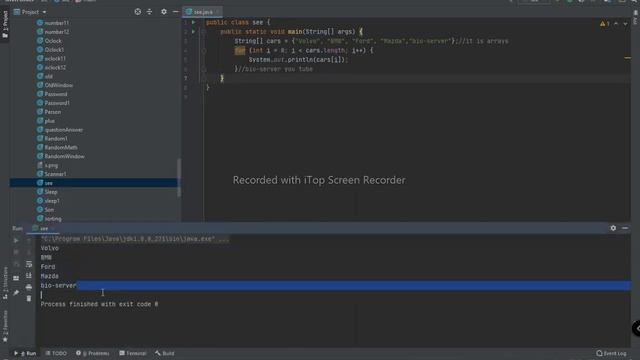Click the Project tree vertical scrollbar
This screenshot has width=640, height=360.
pyautogui.click(x=179, y=178)
